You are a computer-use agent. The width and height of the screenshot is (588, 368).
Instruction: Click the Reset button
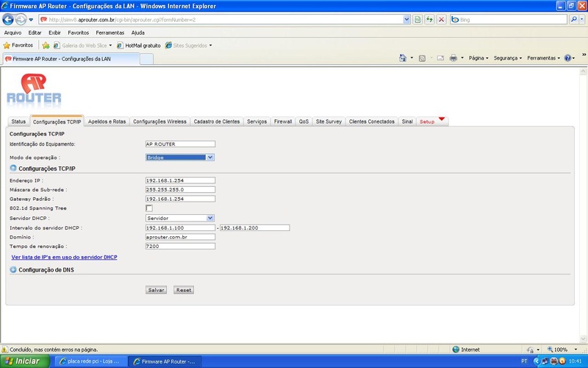pos(184,290)
